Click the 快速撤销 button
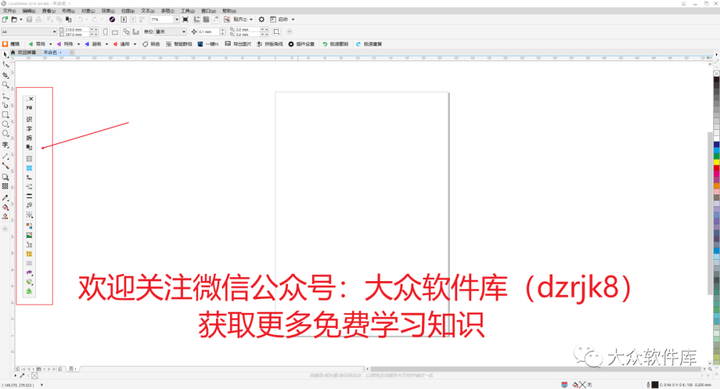 (336, 44)
